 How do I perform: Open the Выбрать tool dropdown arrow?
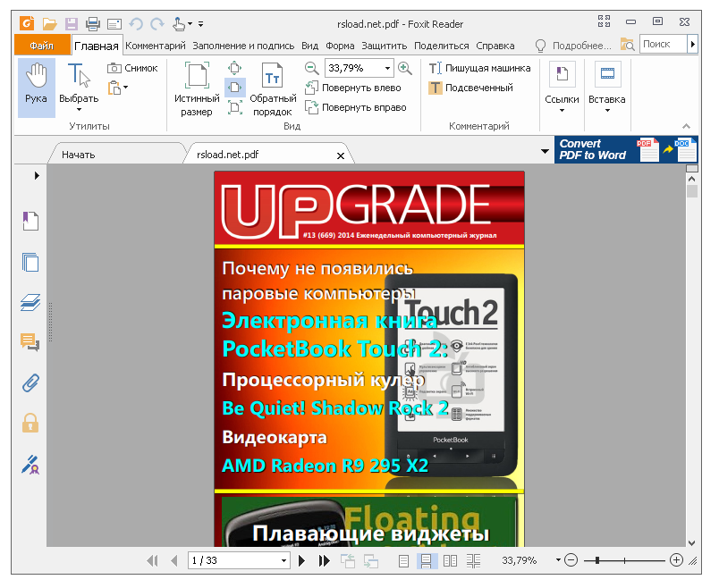pyautogui.click(x=79, y=110)
